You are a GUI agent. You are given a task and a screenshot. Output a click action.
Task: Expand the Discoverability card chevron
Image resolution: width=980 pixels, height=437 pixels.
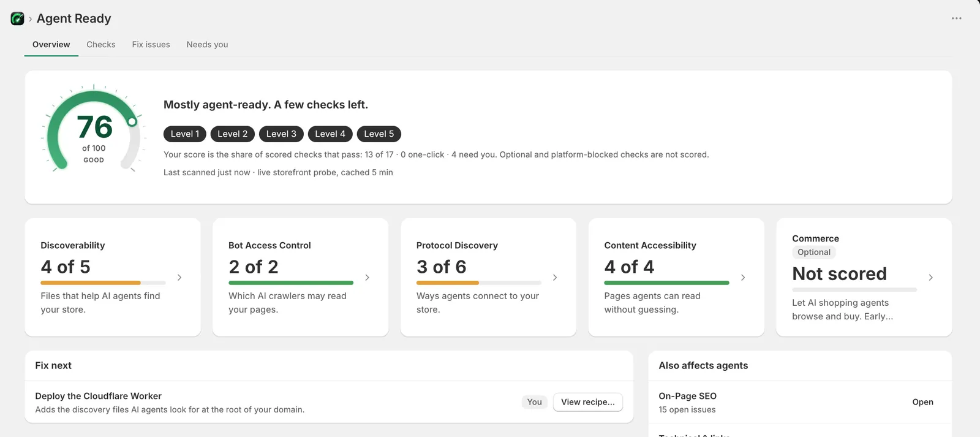[x=179, y=278]
